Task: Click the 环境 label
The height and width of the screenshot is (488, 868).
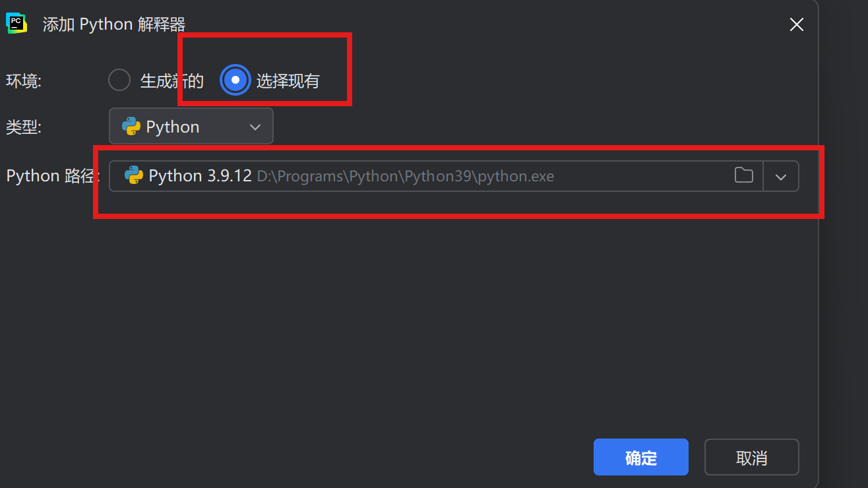Action: coord(24,81)
